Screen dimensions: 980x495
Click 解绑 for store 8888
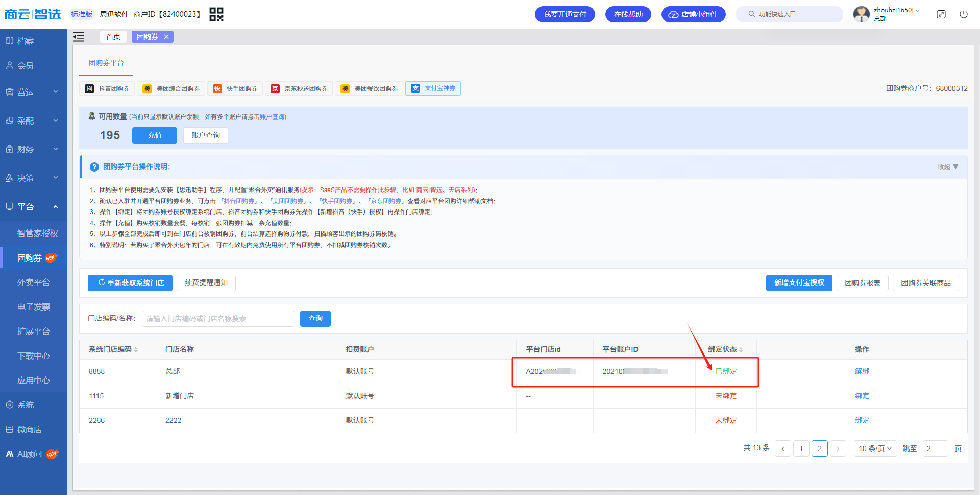(x=862, y=371)
